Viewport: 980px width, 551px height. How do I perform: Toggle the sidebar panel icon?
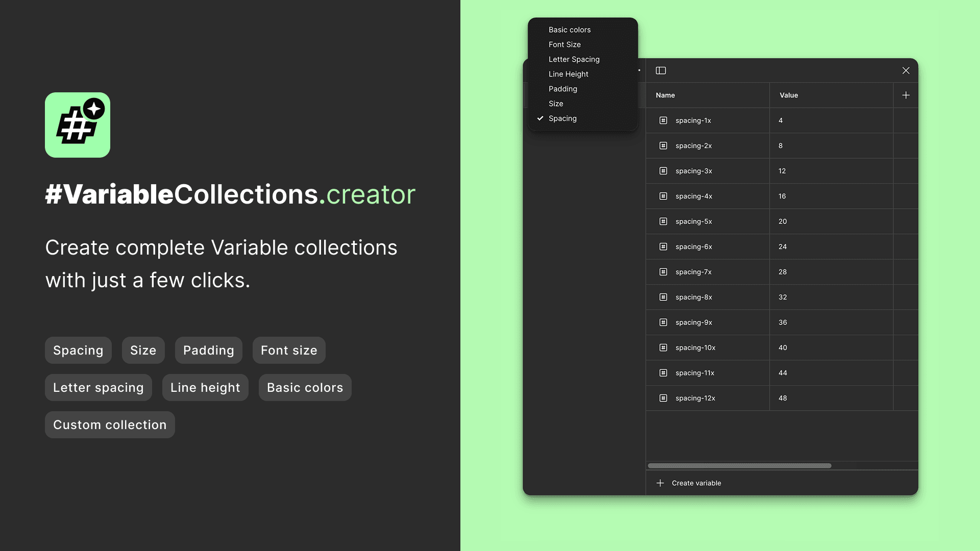tap(660, 70)
